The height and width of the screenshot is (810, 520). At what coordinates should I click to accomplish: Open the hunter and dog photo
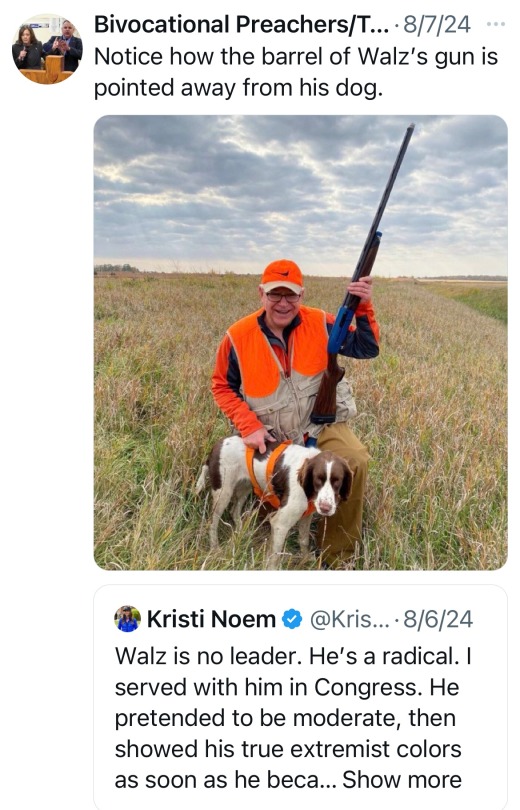pos(301,342)
